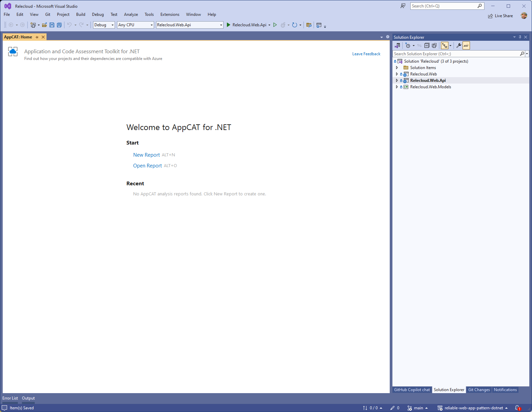The image size is (532, 412).
Task: Click Show All Files icon in Solution Explorer
Action: tap(434, 45)
